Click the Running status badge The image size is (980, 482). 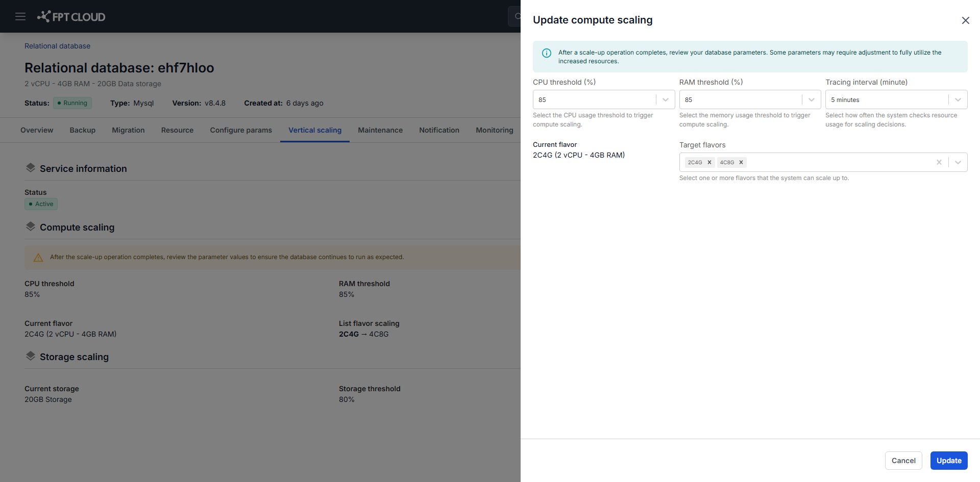pos(72,103)
